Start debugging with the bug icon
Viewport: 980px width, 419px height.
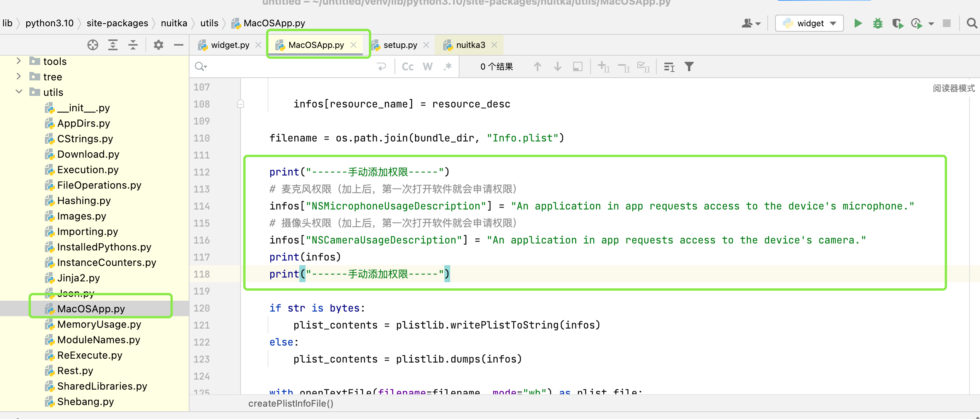[x=878, y=23]
